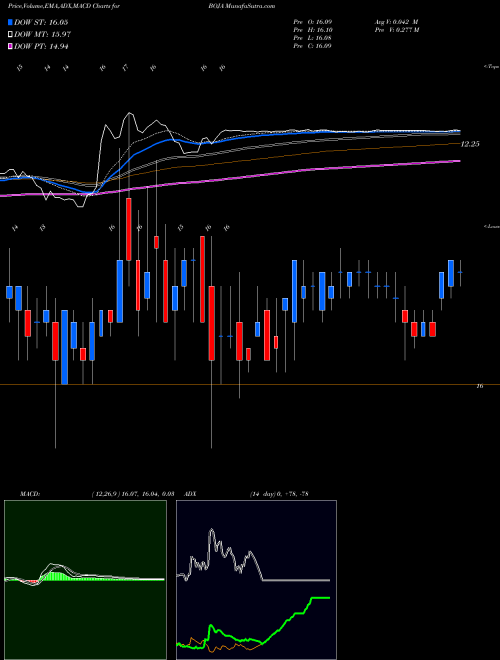Select the 'DOW ST: 16.05' legend text
This screenshot has height=660, width=500.
point(41,22)
